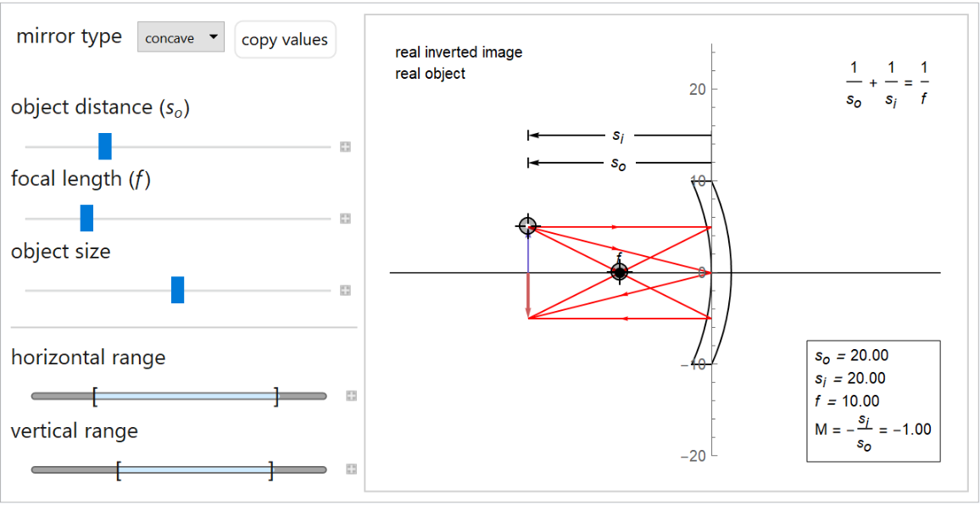This screenshot has height=505, width=980.
Task: Click the object distance slider thumb
Action: coord(105,147)
